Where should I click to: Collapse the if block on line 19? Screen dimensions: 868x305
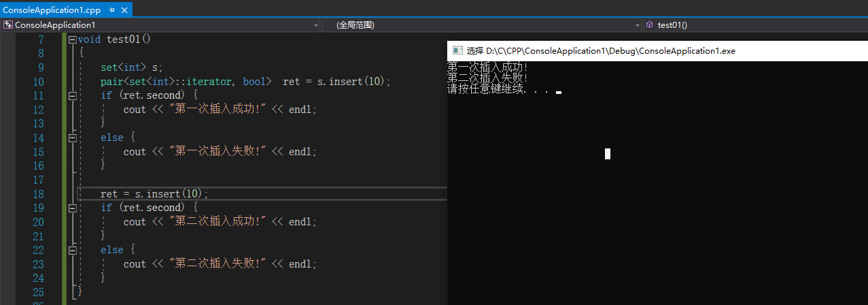point(73,208)
